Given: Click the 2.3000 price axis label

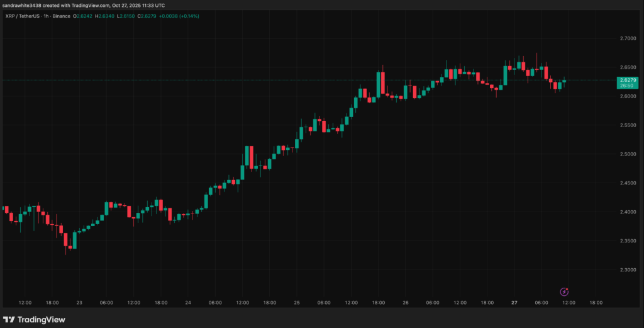Looking at the screenshot, I should [x=628, y=270].
